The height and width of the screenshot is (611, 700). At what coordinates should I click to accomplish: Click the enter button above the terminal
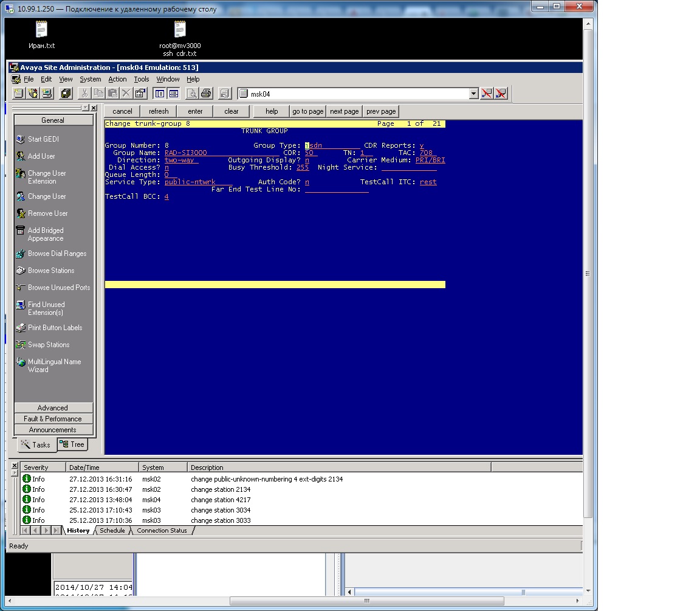(195, 111)
